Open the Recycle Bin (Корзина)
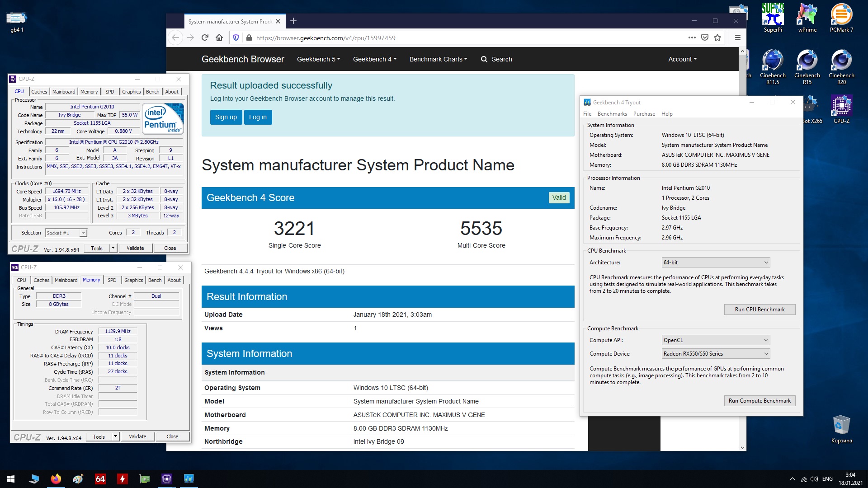The width and height of the screenshot is (868, 488). (841, 429)
